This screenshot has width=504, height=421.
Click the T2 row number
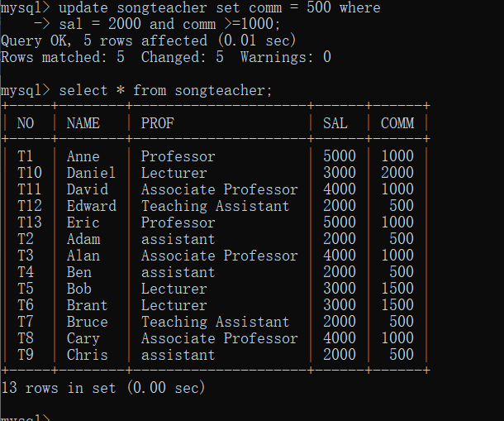[26, 239]
